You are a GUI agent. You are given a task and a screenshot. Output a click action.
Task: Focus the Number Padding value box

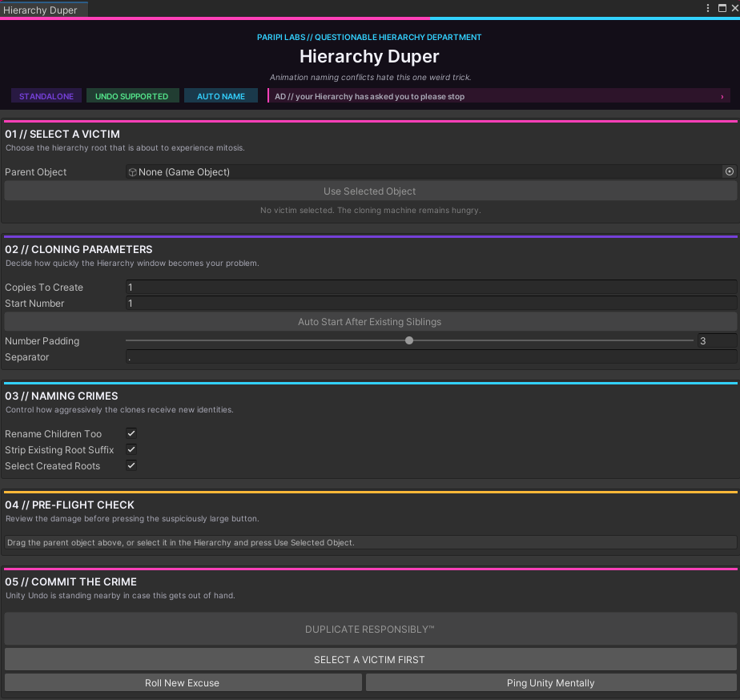point(718,341)
